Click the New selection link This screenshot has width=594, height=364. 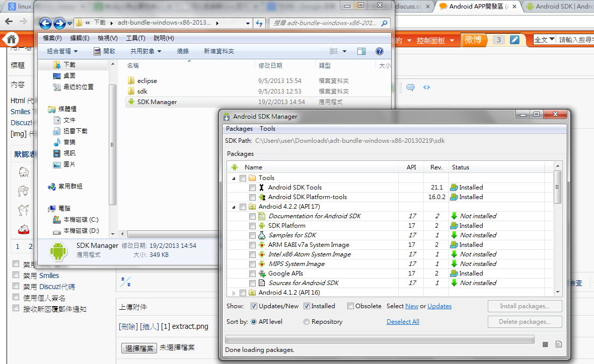[x=412, y=306]
